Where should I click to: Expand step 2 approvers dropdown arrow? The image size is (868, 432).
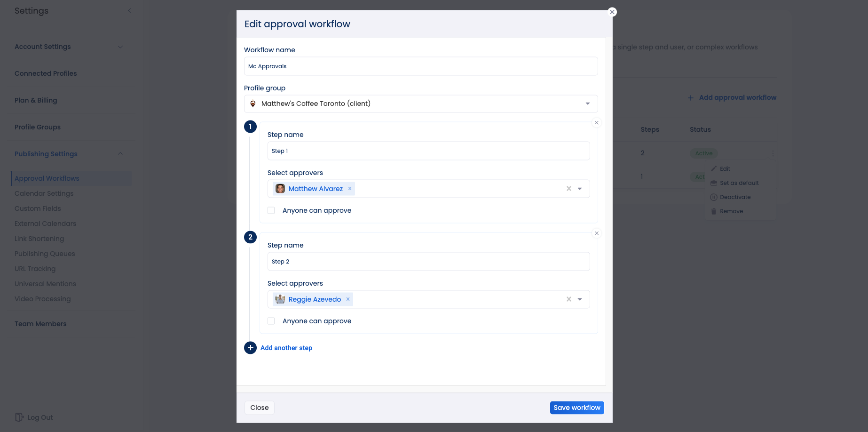coord(580,299)
